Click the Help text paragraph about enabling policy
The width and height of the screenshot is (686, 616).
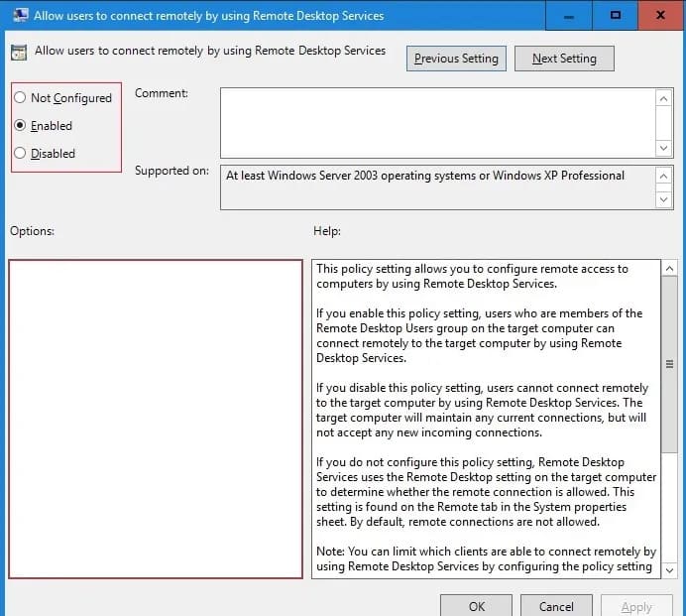[x=480, y=335]
